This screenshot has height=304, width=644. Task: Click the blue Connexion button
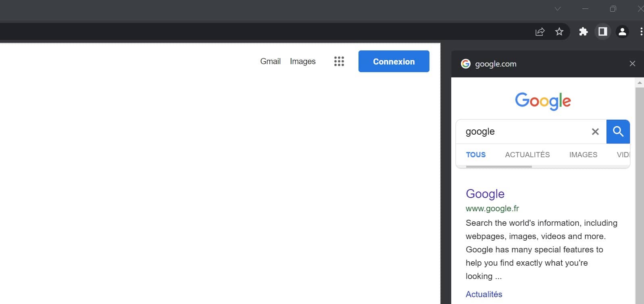394,61
